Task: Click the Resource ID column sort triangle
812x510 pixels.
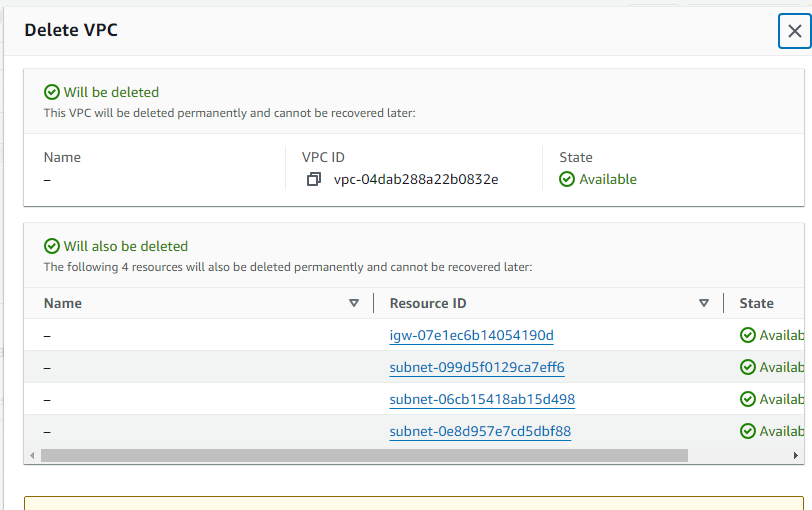Action: [704, 303]
